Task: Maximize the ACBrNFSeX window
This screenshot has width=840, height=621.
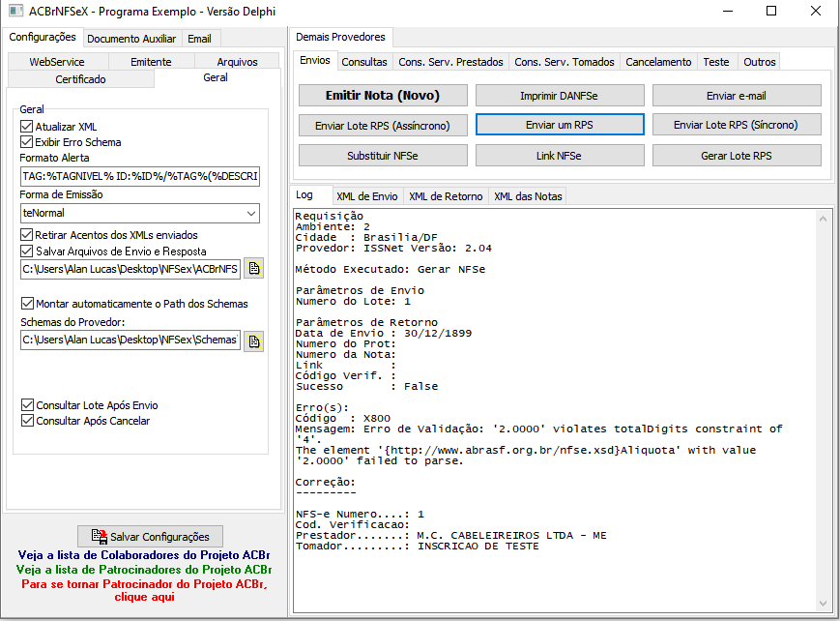Action: [x=771, y=11]
